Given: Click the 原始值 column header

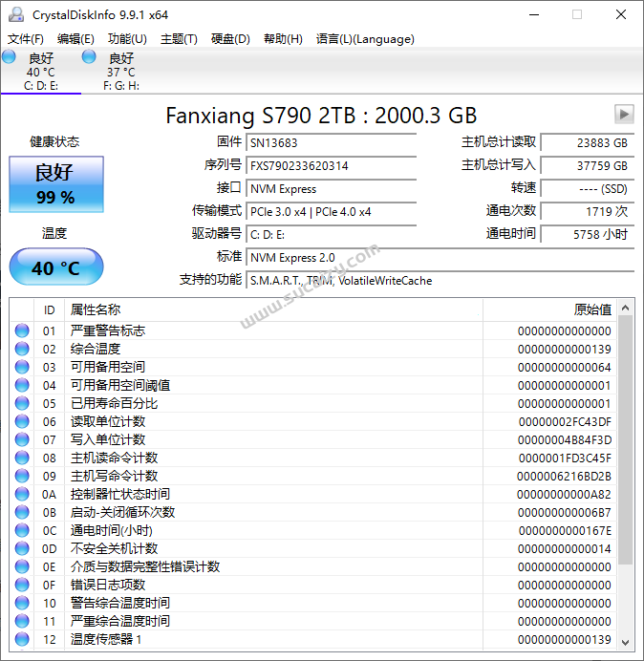Looking at the screenshot, I should [549, 309].
